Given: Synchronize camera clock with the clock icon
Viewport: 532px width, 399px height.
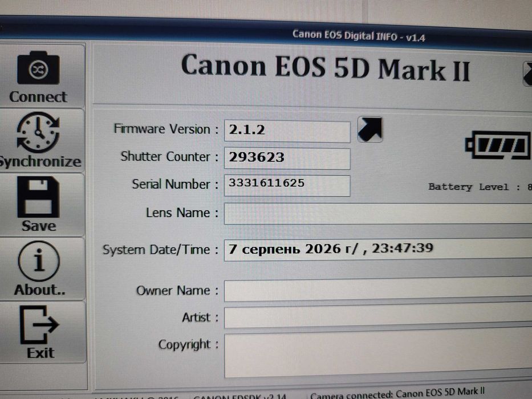Looking at the screenshot, I should [x=38, y=132].
